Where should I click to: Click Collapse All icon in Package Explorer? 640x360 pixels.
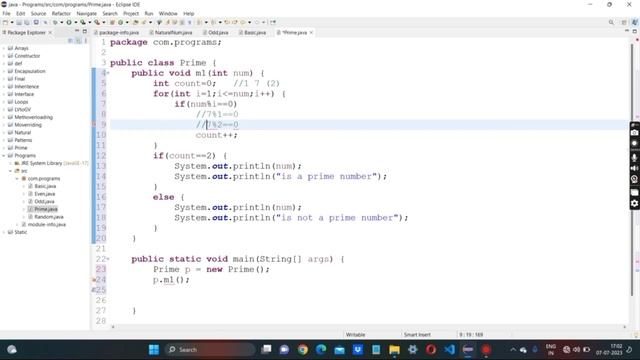70,40
